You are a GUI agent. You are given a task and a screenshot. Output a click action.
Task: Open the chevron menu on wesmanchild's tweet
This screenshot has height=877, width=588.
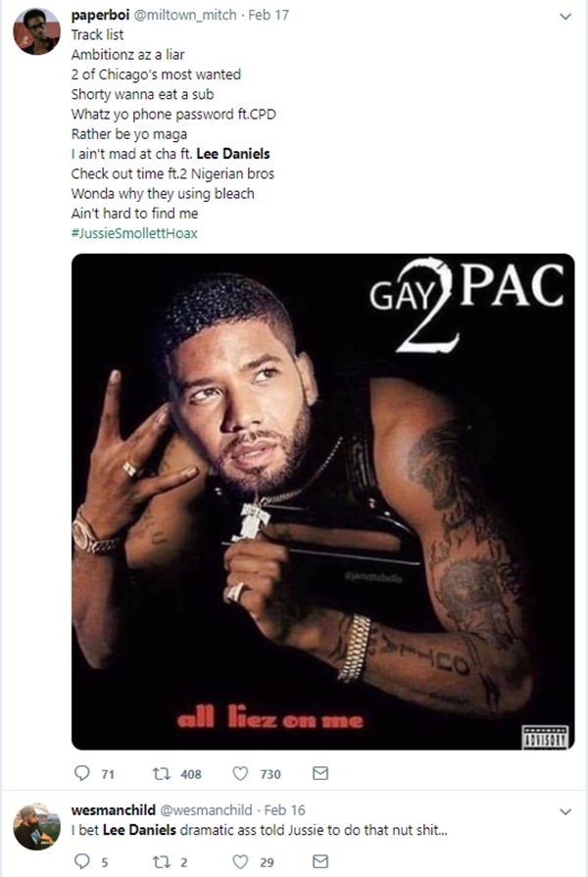tap(564, 811)
